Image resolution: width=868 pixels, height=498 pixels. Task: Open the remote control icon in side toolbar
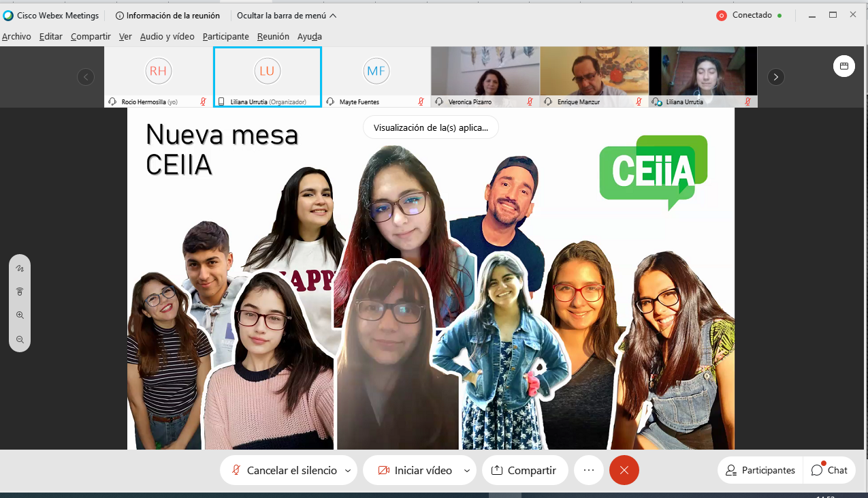coord(20,292)
